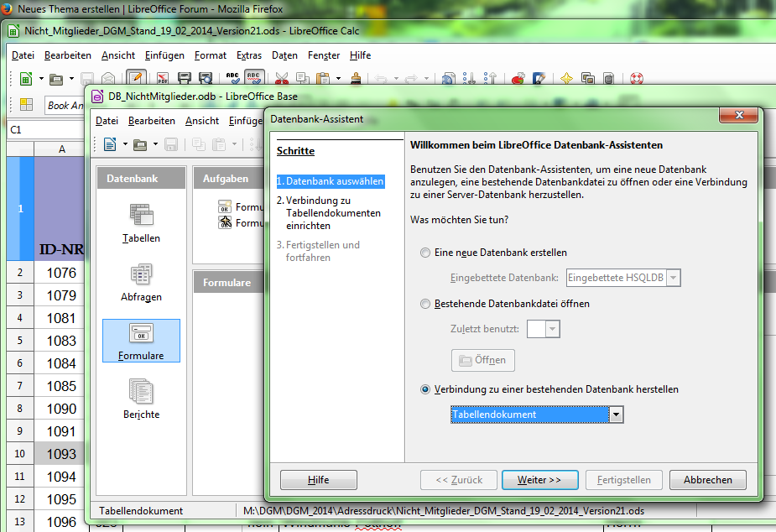Open Calc Daten menu
The image size is (776, 532).
point(284,55)
